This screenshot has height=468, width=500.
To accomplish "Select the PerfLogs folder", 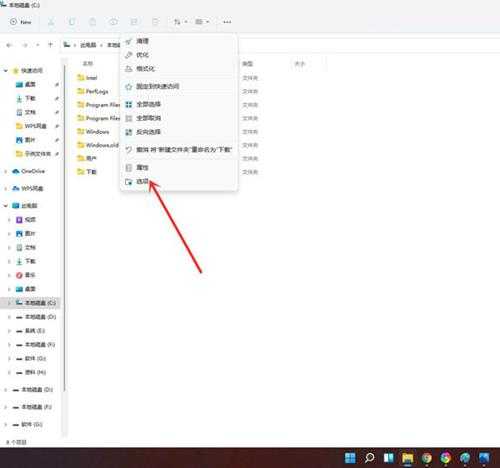I will 93,91.
